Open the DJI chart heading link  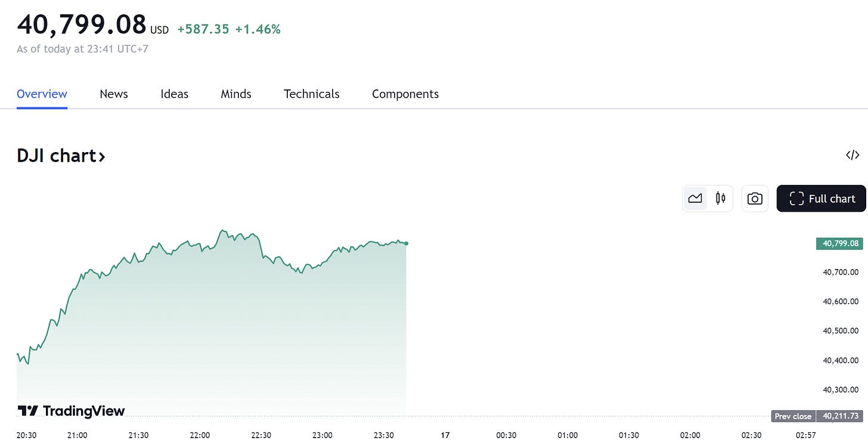(61, 156)
